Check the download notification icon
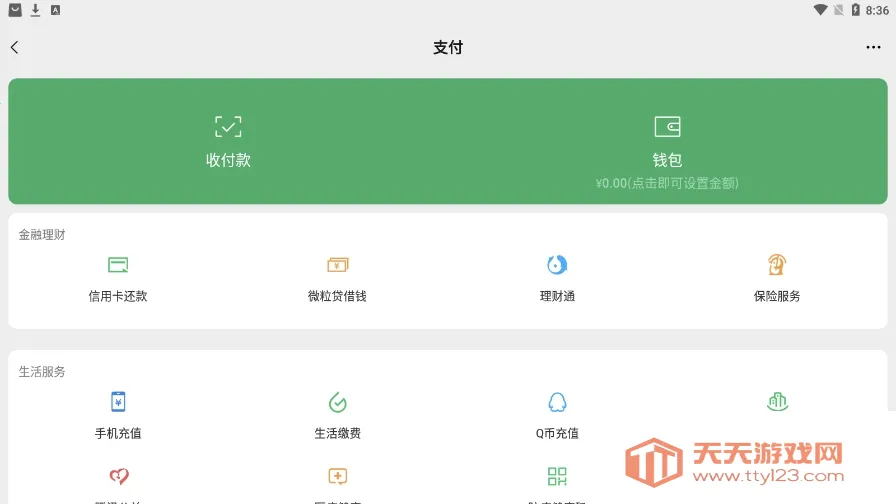896x504 pixels. point(35,10)
